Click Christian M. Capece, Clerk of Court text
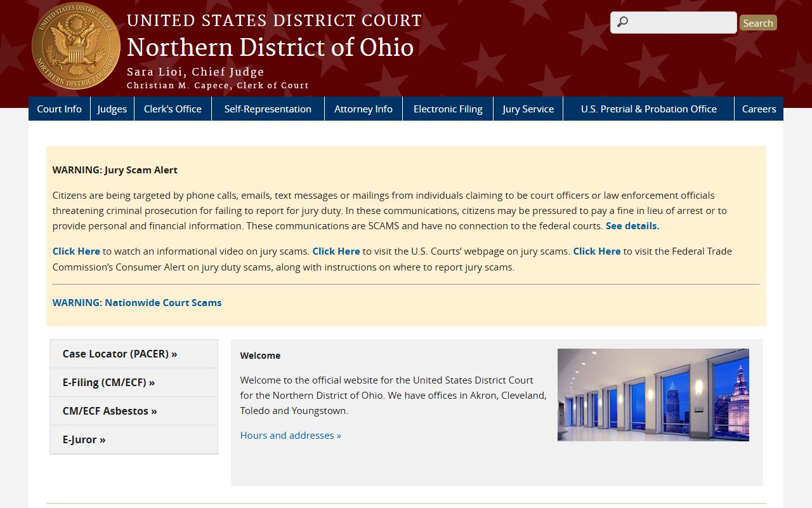 coord(218,85)
